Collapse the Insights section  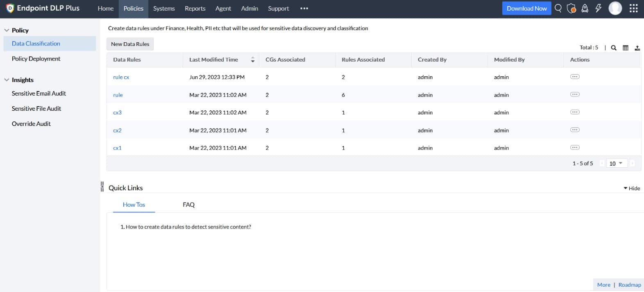7,80
